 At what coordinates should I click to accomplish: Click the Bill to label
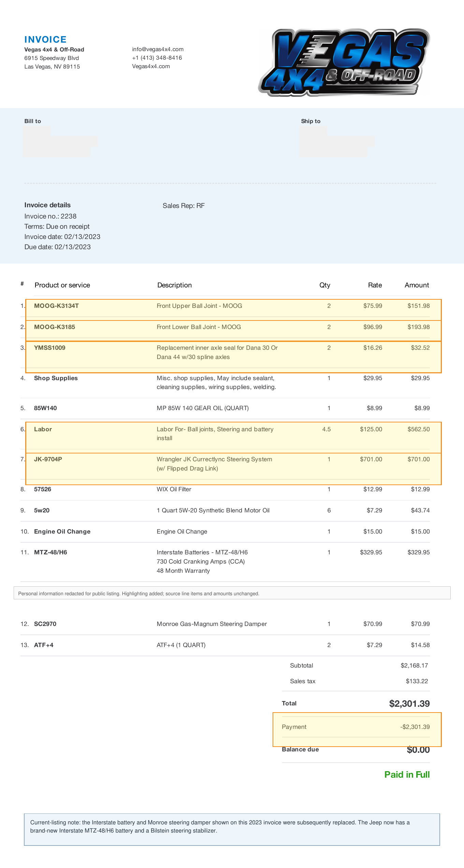pos(32,121)
